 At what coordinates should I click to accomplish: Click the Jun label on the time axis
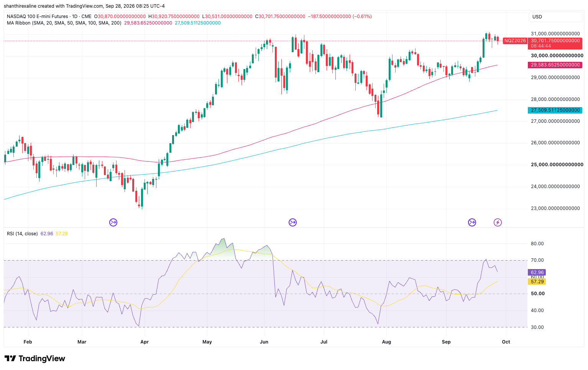pos(264,342)
